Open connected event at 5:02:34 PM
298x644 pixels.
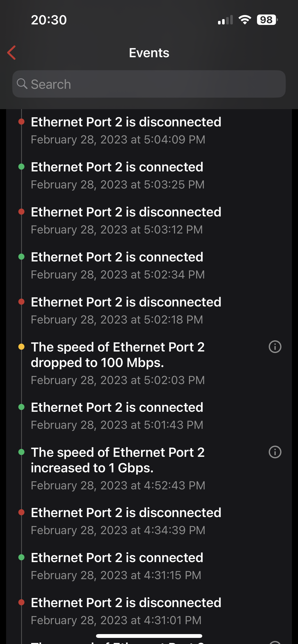tap(117, 265)
